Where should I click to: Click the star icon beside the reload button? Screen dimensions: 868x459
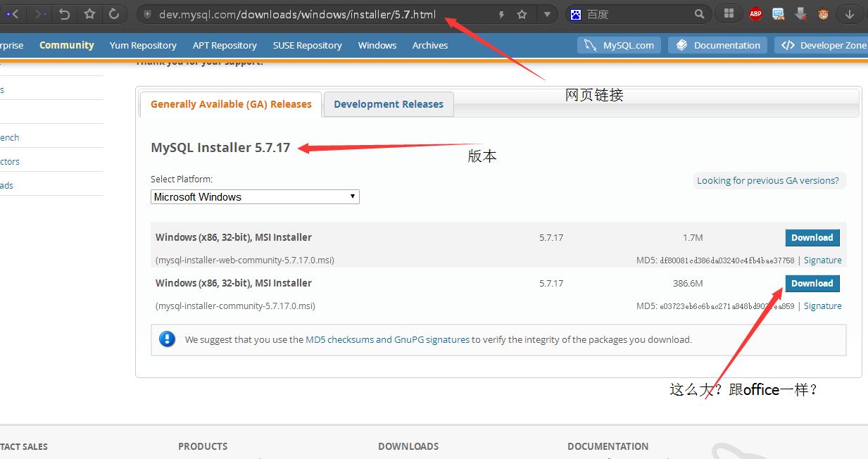click(89, 14)
